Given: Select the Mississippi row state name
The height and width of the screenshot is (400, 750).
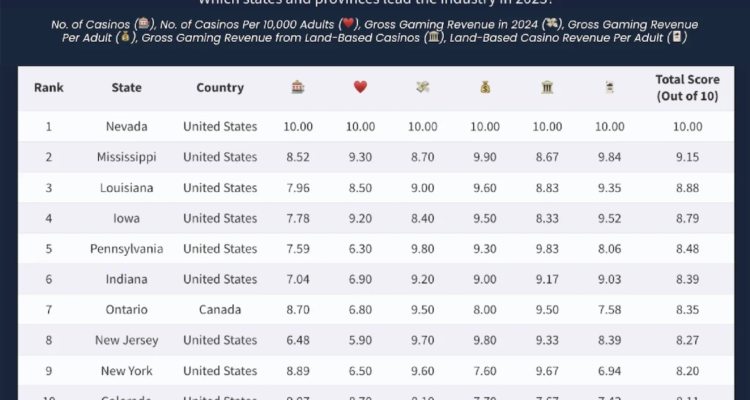Looking at the screenshot, I should 126,157.
